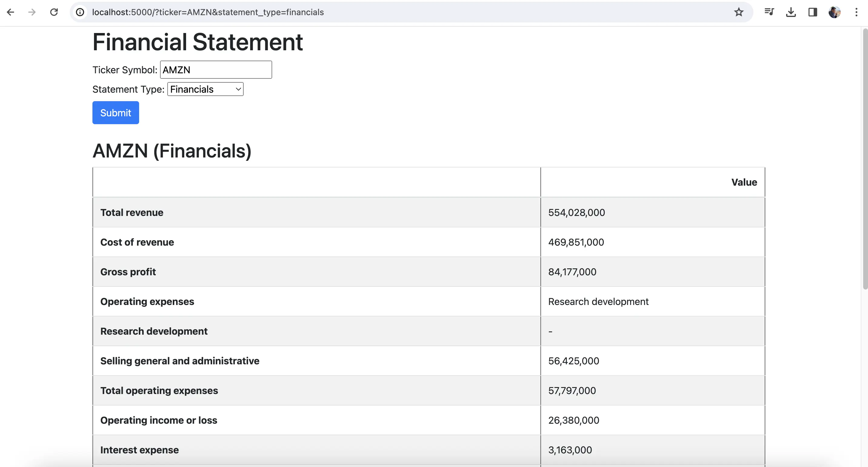Open the downloads icon

pyautogui.click(x=791, y=12)
